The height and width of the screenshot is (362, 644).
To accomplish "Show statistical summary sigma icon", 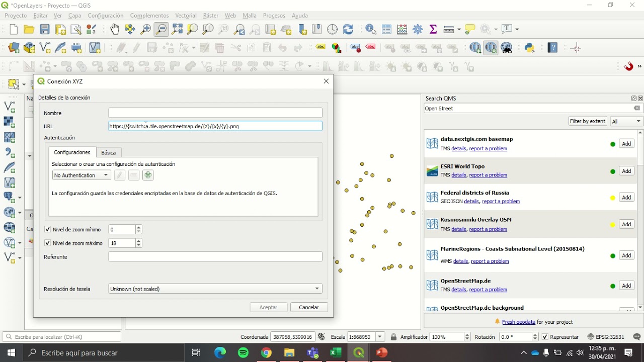I will pyautogui.click(x=433, y=30).
